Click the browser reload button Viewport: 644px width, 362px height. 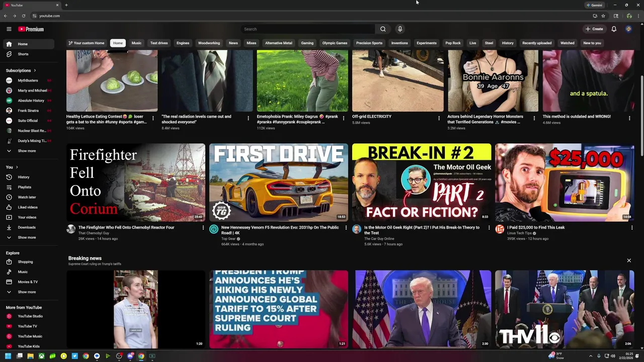23,16
